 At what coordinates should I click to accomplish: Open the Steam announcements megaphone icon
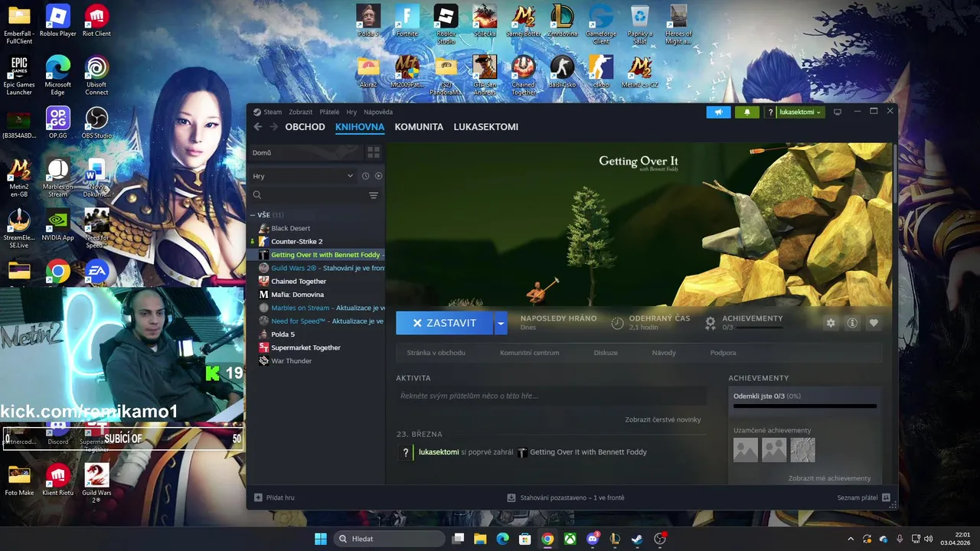coord(718,112)
